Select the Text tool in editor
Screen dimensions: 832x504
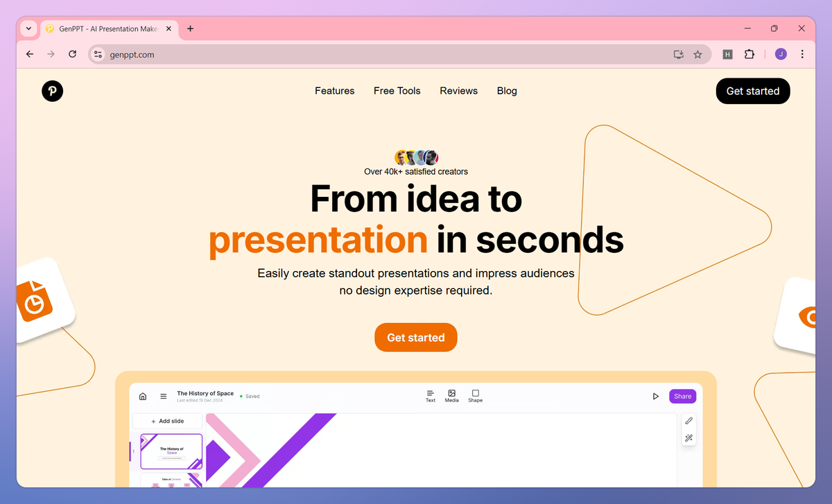[x=431, y=396]
